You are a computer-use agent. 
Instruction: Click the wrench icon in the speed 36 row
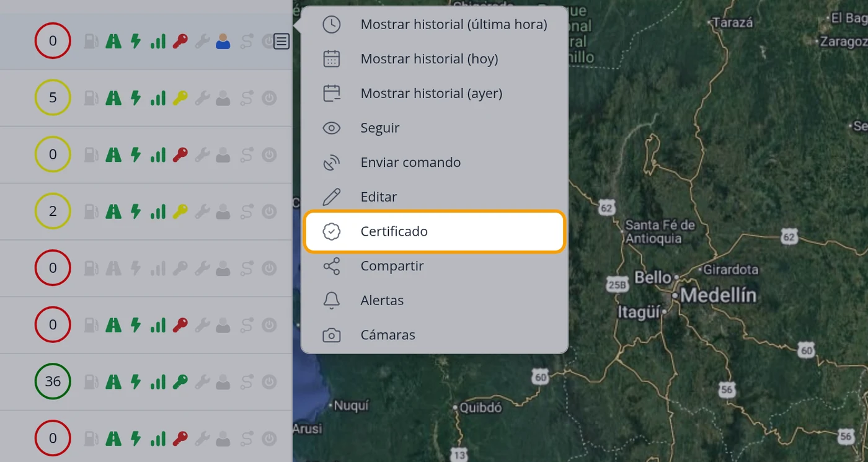(202, 381)
